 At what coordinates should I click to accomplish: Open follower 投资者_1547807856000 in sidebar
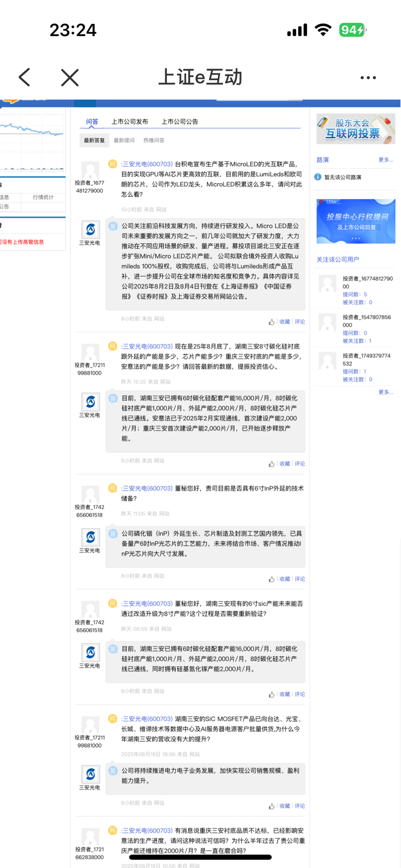tap(367, 321)
